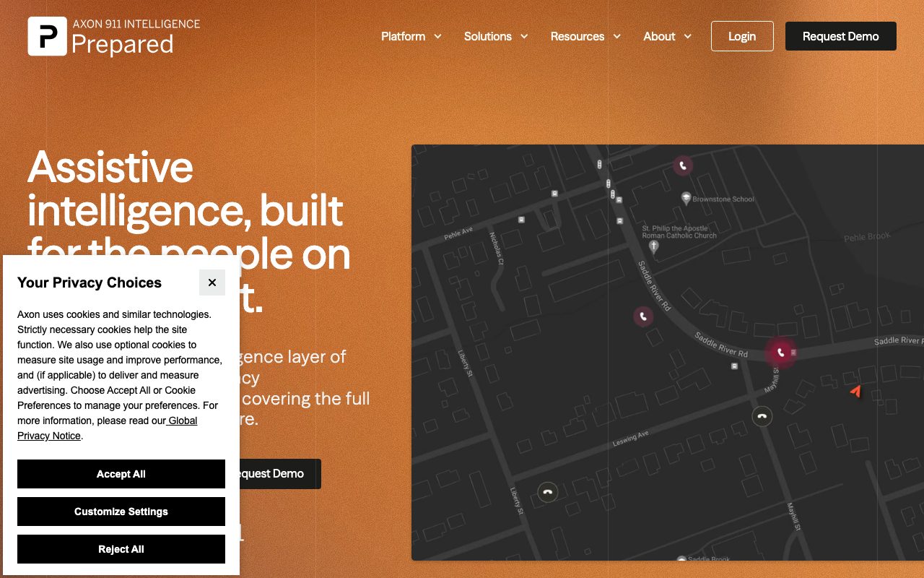The height and width of the screenshot is (578, 924).
Task: Close the Privacy Choices dialog
Action: pyautogui.click(x=212, y=282)
